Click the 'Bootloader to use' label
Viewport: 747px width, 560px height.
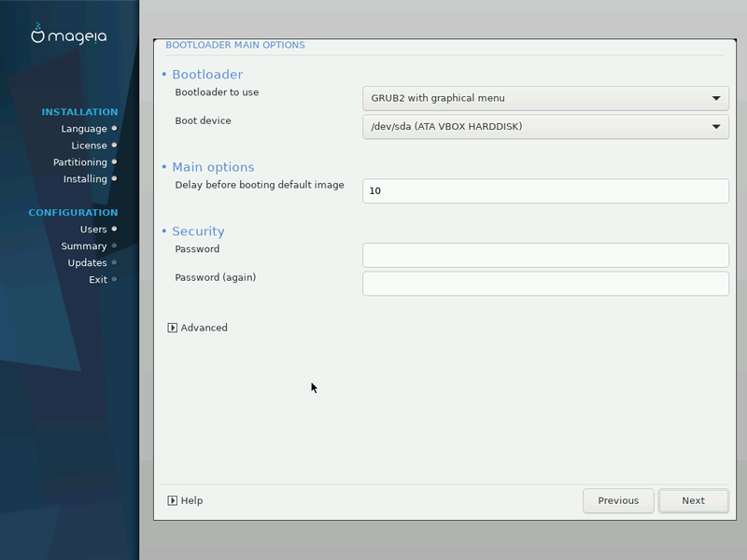click(217, 92)
